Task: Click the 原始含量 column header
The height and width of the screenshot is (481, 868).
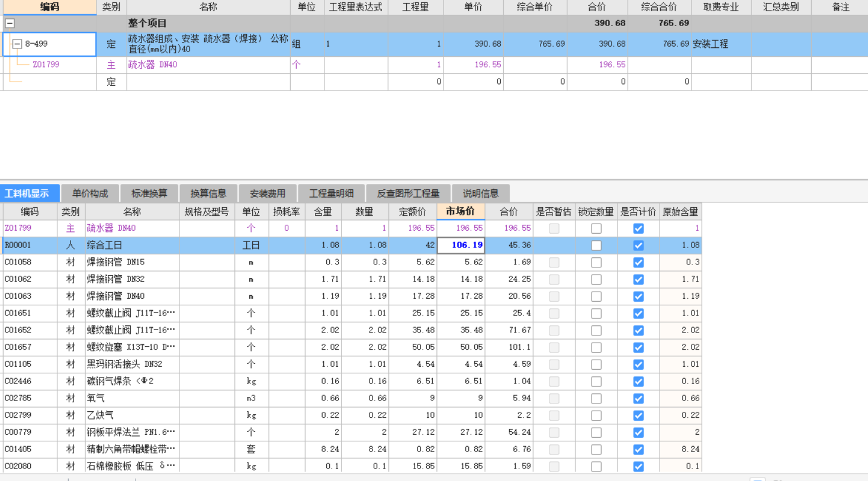Action: point(680,211)
